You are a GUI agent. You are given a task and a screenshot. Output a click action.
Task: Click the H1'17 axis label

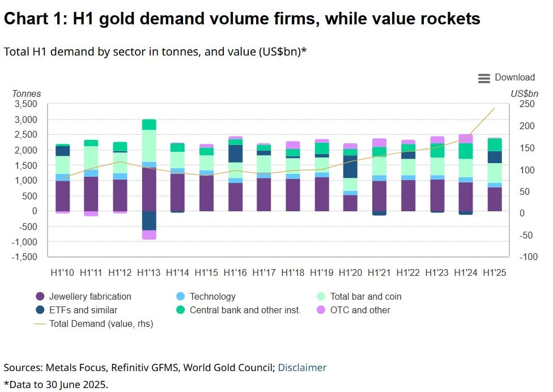264,272
